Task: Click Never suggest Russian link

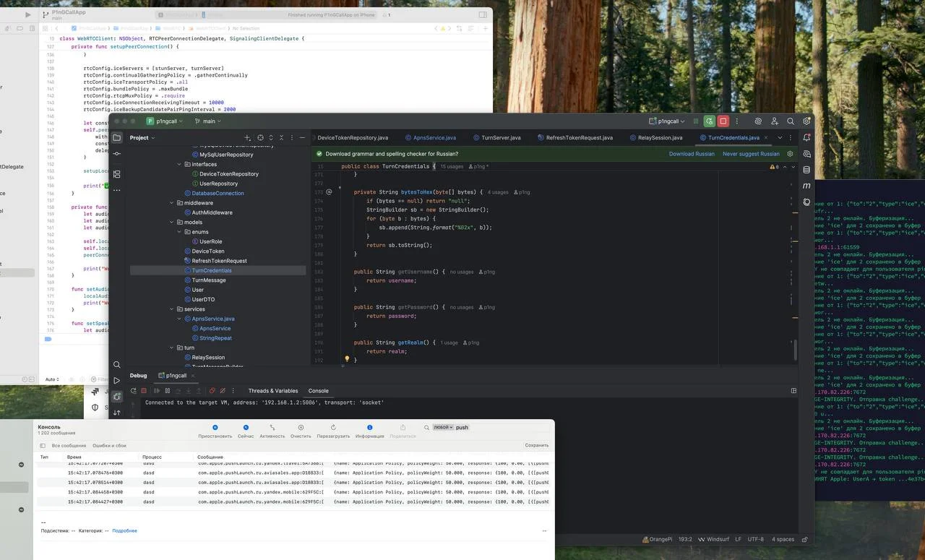Action: 751,154
